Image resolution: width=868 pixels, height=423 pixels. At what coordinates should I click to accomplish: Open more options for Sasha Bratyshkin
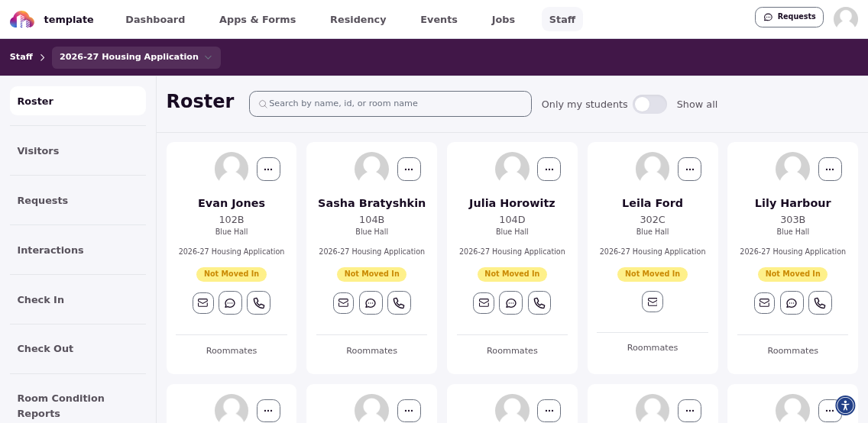(409, 170)
